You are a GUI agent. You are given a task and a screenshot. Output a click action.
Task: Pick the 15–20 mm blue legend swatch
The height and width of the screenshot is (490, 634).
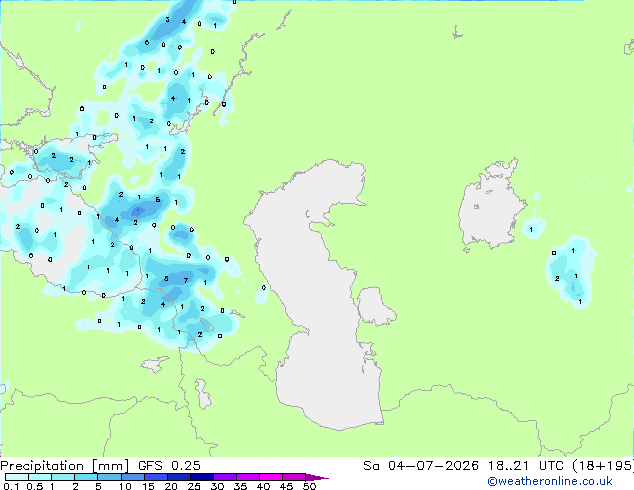point(156,477)
